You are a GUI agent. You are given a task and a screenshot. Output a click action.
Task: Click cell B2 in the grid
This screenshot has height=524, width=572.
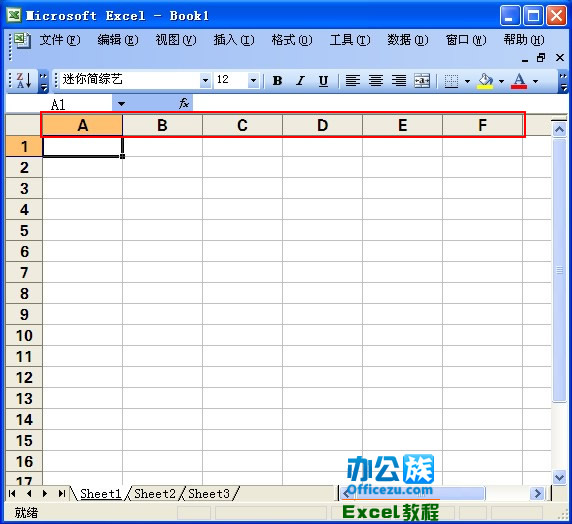162,167
